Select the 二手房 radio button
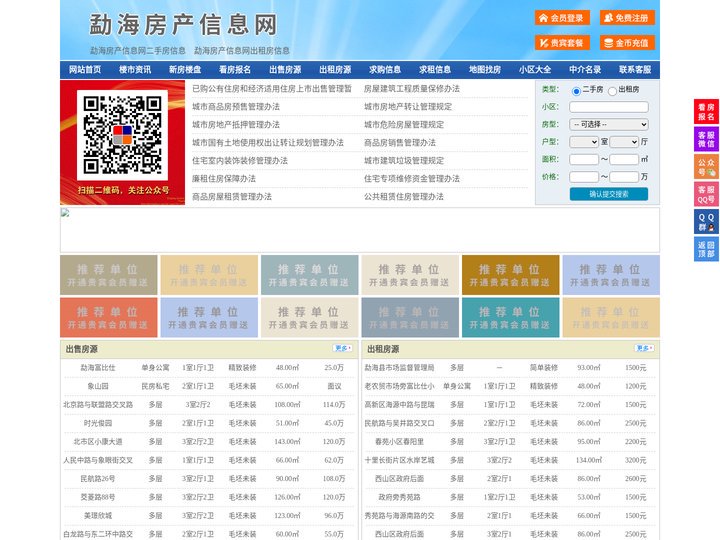The height and width of the screenshot is (540, 720). point(576,91)
